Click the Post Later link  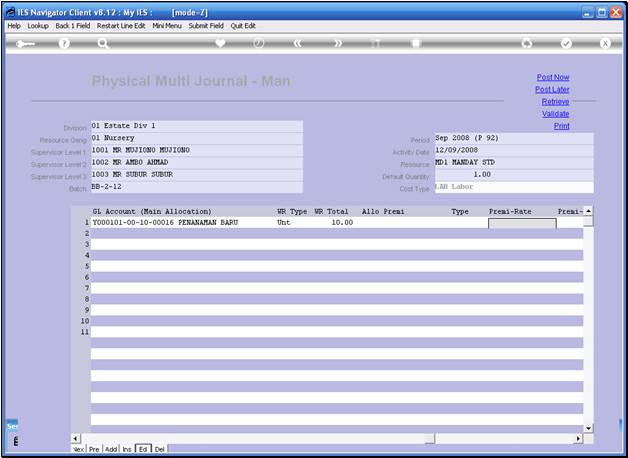click(x=552, y=89)
